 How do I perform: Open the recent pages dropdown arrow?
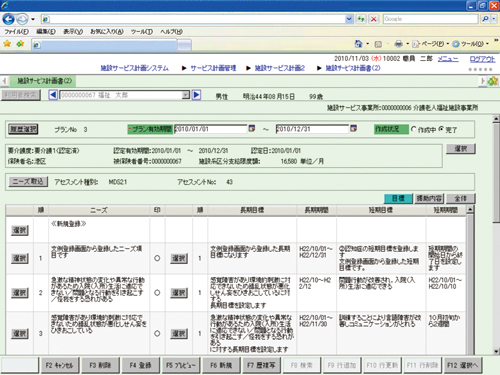point(33,19)
